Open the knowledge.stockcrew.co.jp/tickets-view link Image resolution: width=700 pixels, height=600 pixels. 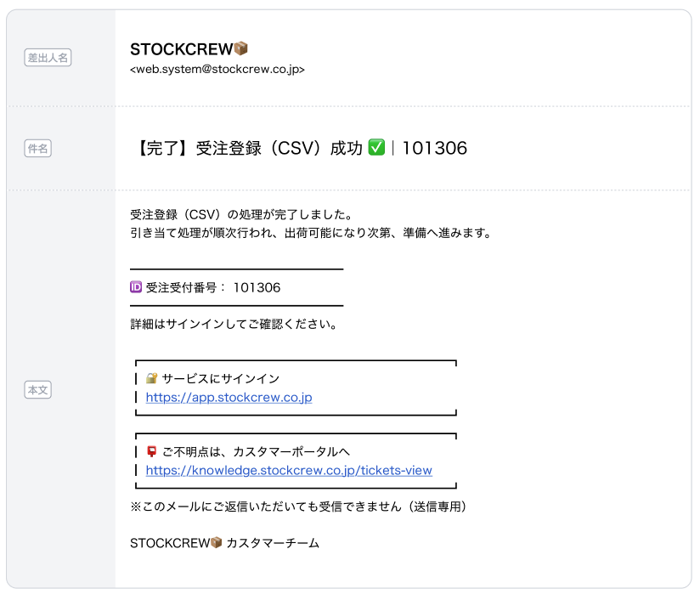289,470
